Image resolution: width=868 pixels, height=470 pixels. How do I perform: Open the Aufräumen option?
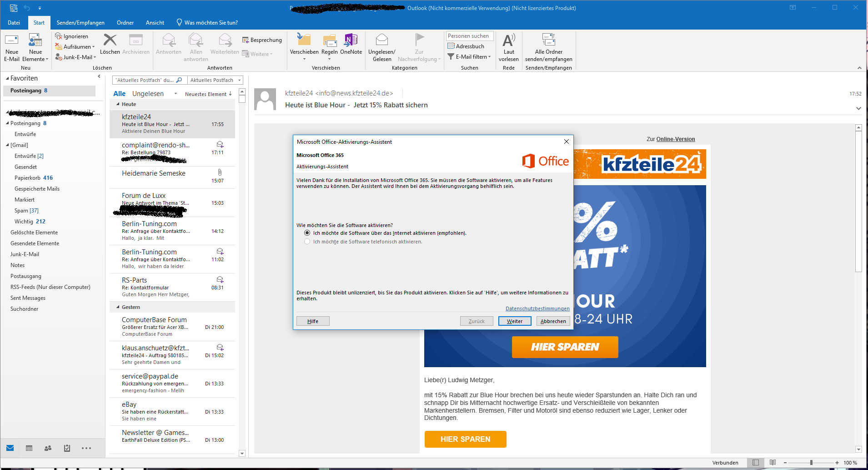(75, 46)
